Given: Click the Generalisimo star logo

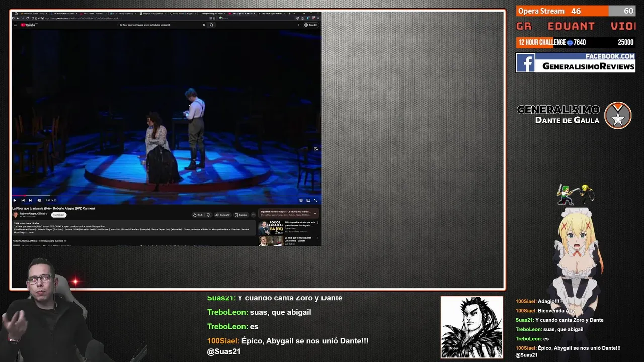Looking at the screenshot, I should point(618,115).
